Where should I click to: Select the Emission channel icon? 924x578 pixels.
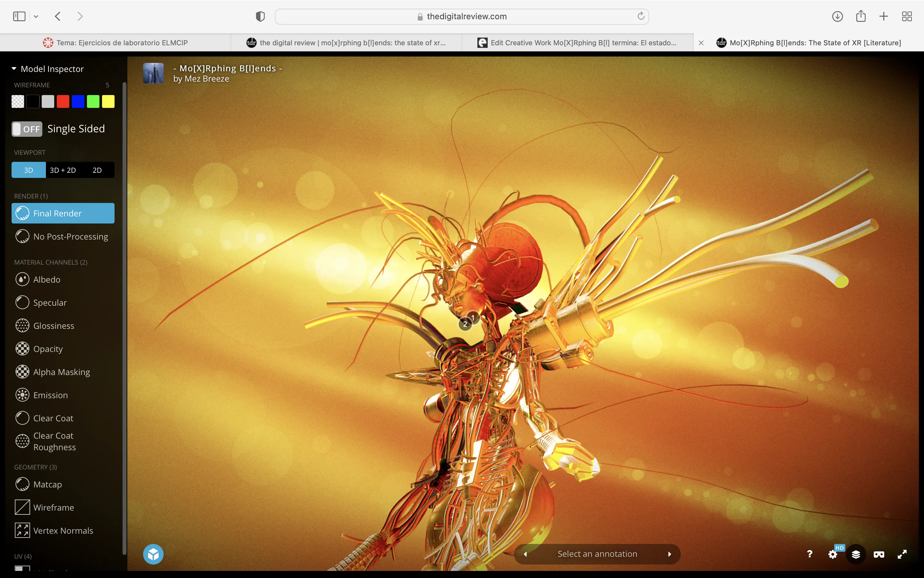[22, 395]
